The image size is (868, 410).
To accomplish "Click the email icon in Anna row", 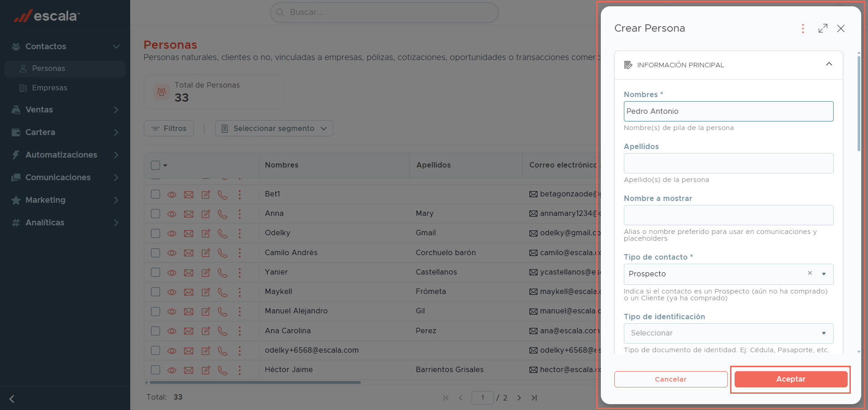I will [189, 214].
